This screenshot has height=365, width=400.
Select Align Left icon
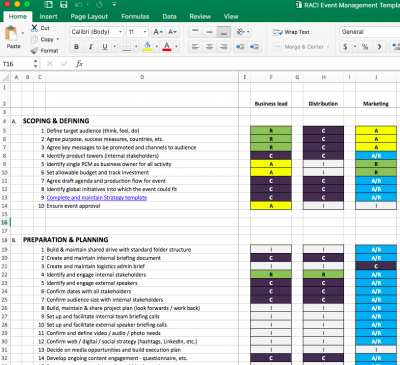pyautogui.click(x=195, y=47)
